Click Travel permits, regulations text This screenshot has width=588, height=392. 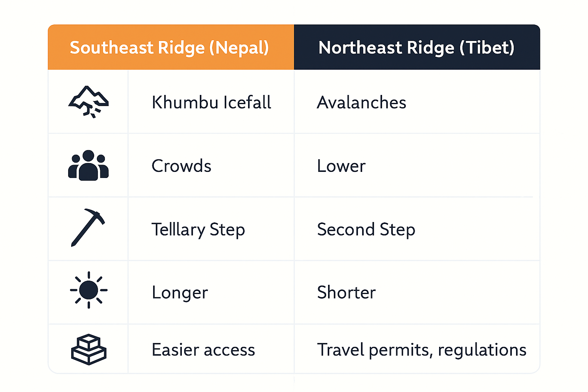pyautogui.click(x=421, y=350)
